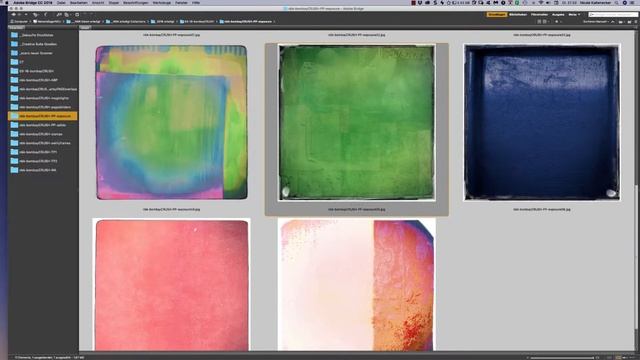This screenshot has height=360, width=640.
Task: Switch to the Grundlagen workspace
Action: (497, 15)
